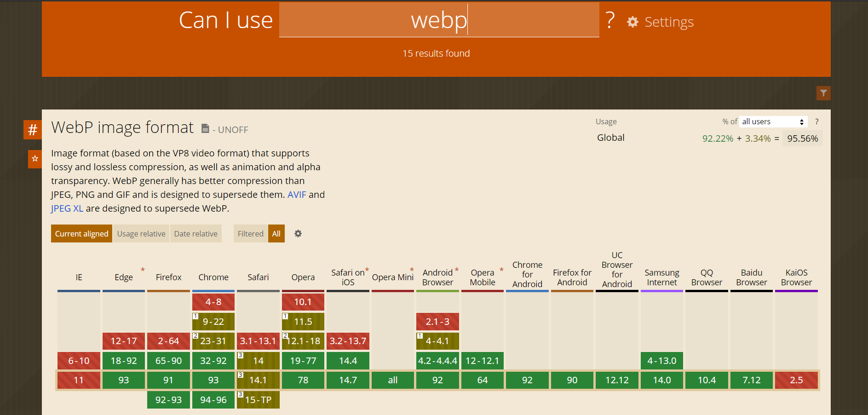
Task: Open note 3 on Safari 14 cell
Action: pyautogui.click(x=240, y=355)
